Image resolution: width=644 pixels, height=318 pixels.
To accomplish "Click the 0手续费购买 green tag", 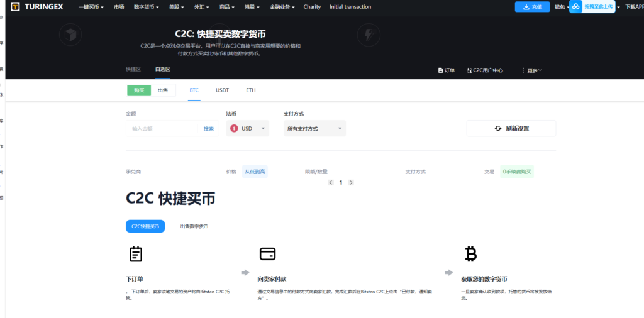I will coord(517,172).
